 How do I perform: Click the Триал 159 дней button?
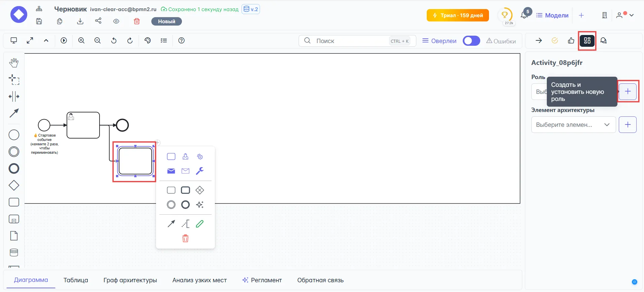[x=458, y=15]
